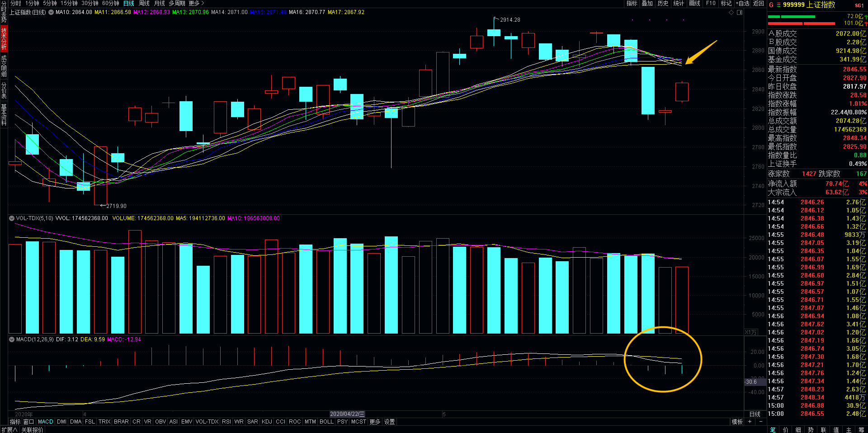The image size is (868, 433).
Task: Open the VOL-TDX indicator dropdown circle
Action: (x=12, y=218)
